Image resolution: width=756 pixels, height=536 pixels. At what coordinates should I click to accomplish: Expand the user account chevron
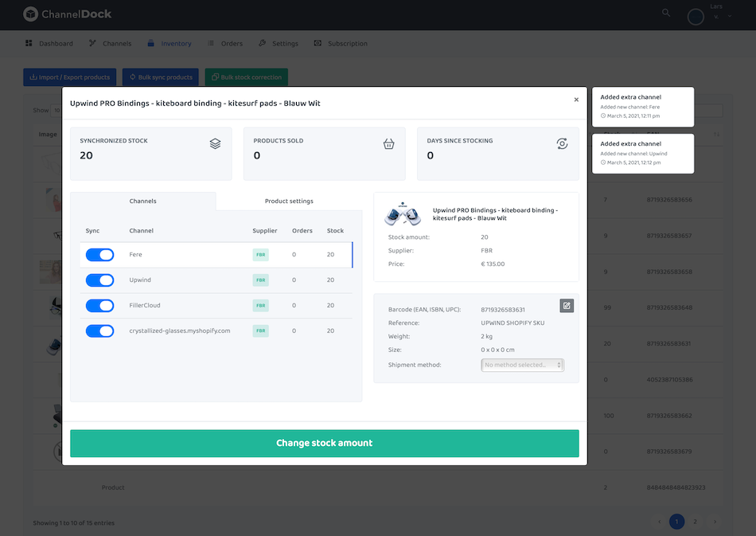[730, 16]
